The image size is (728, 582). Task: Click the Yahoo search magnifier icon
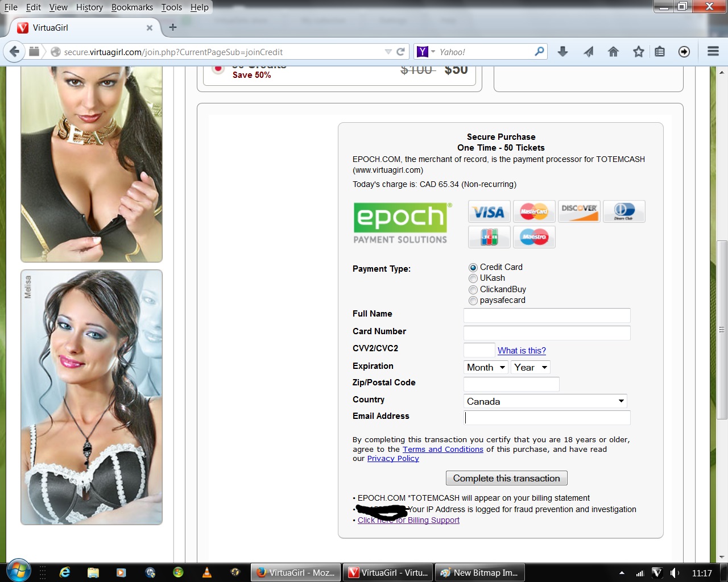[x=539, y=52]
